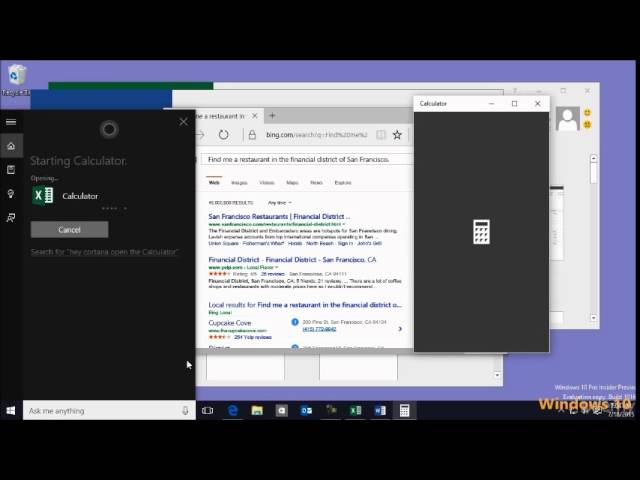
Task: Click down arrow of the lower window scrollbar
Action: (x=497, y=375)
